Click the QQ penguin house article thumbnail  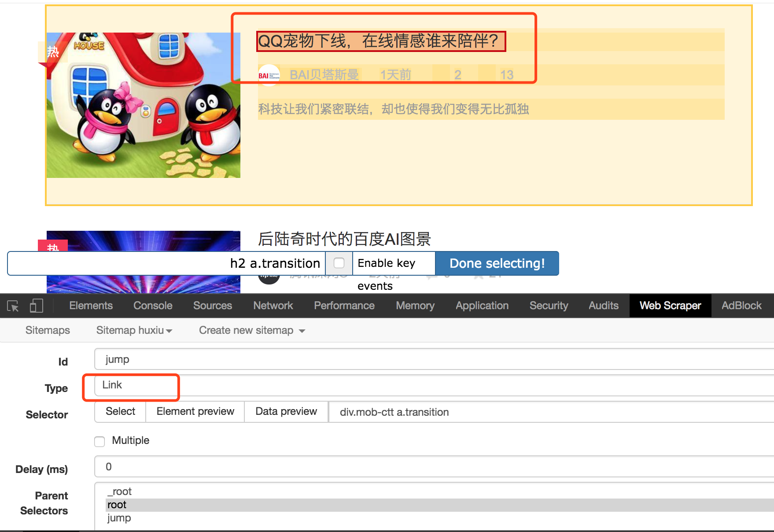point(144,105)
